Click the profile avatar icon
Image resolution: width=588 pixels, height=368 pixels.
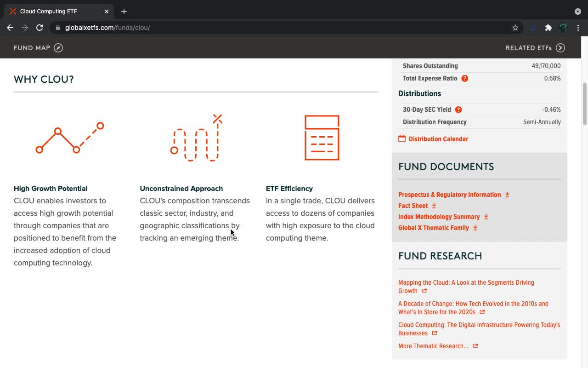[563, 28]
